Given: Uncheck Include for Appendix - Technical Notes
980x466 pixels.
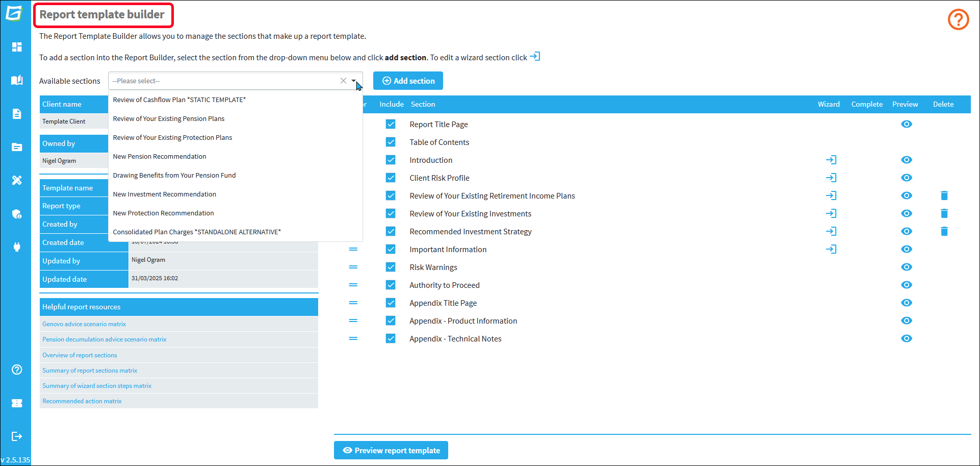Looking at the screenshot, I should pyautogui.click(x=391, y=338).
